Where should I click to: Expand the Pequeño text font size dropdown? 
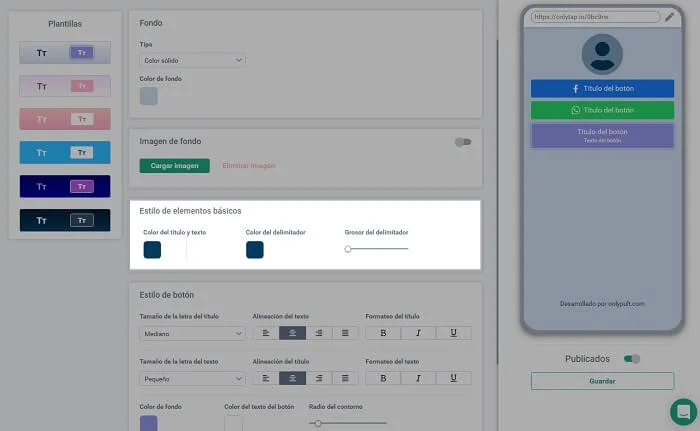coord(192,378)
